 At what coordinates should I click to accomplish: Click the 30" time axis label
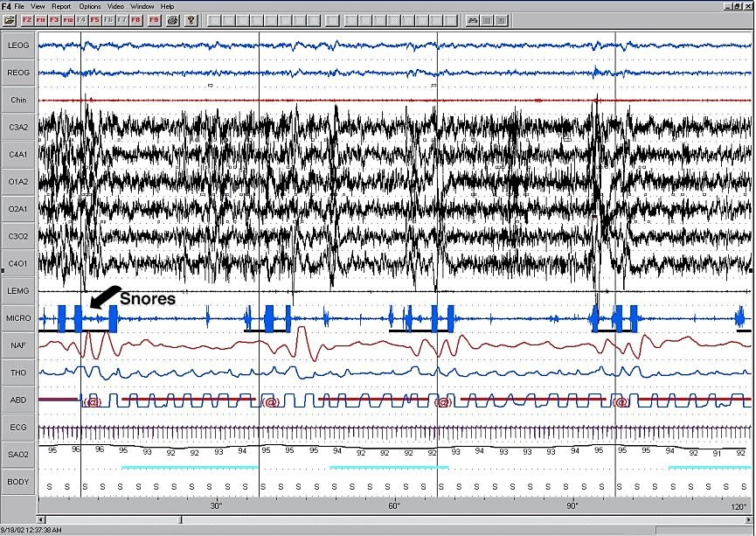tap(216, 506)
